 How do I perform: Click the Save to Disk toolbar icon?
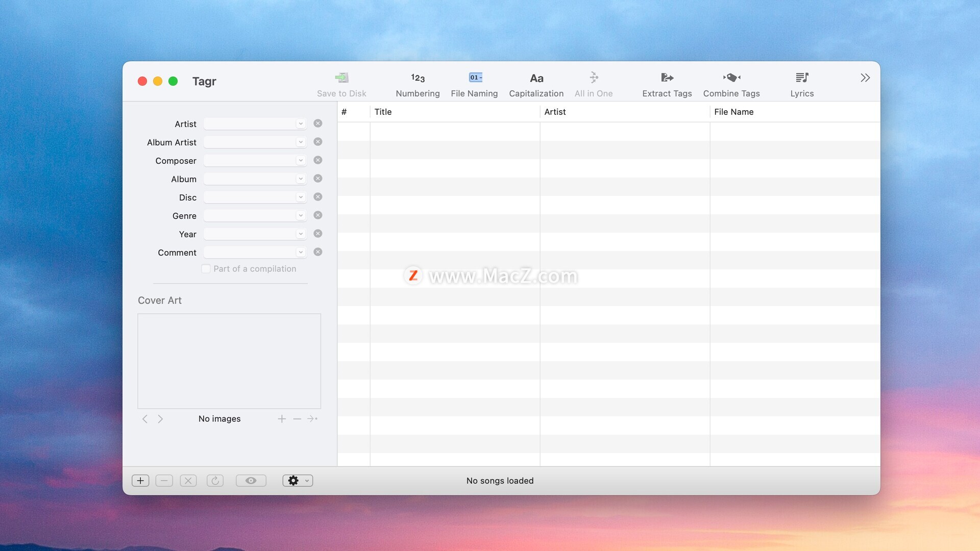coord(341,78)
